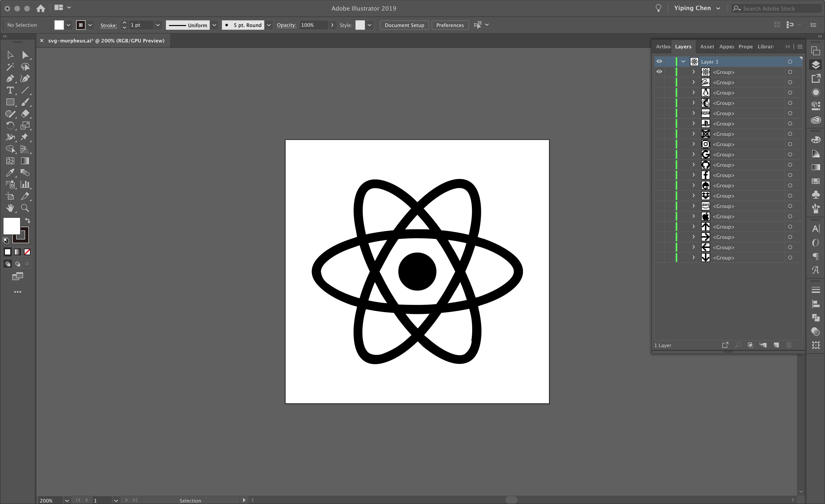The width and height of the screenshot is (825, 504).
Task: Toggle visibility of top Group layer
Action: [x=660, y=71]
